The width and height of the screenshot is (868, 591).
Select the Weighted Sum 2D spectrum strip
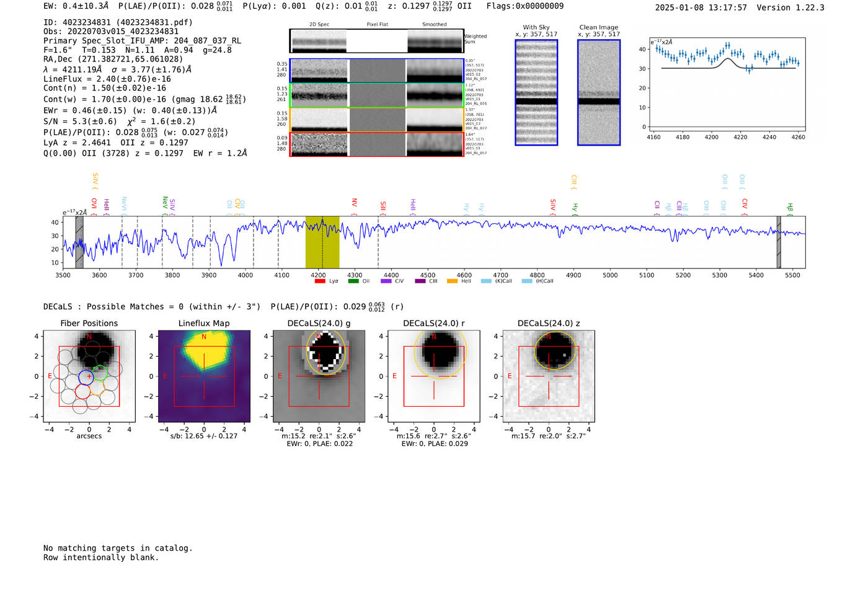coord(377,41)
